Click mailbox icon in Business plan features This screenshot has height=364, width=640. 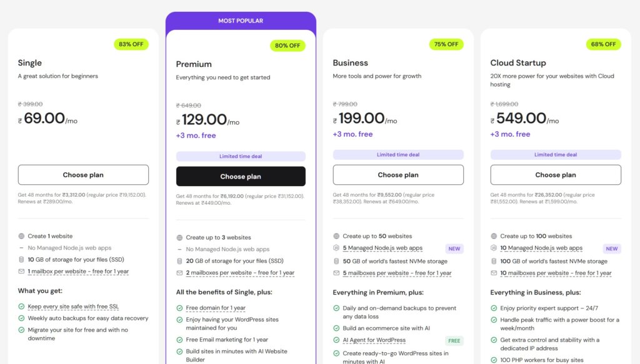[x=336, y=273]
